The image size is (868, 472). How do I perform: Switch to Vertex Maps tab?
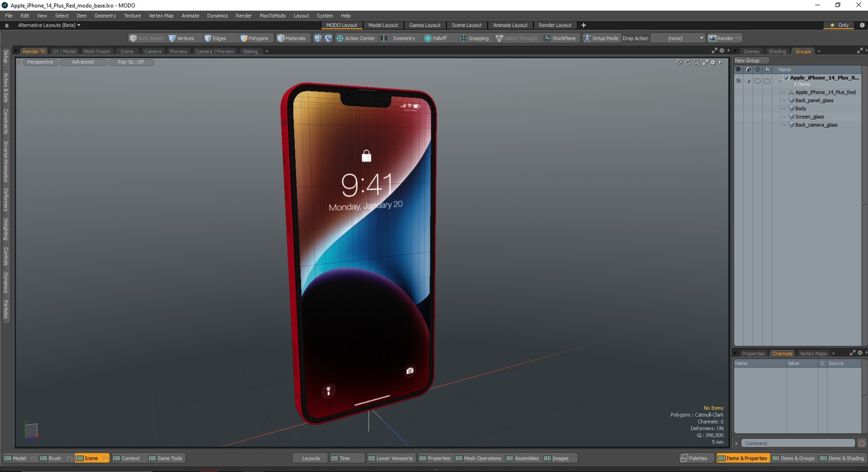point(813,354)
